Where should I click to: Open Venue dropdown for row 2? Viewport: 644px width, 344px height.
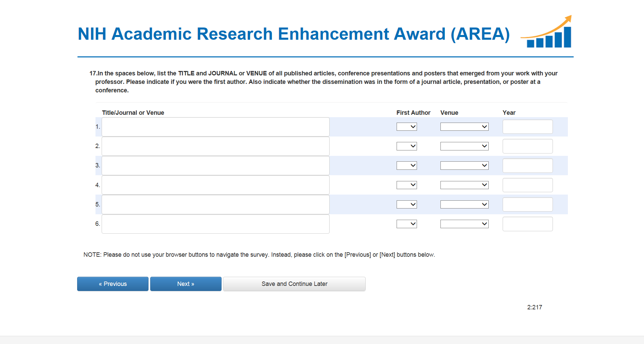tap(464, 146)
